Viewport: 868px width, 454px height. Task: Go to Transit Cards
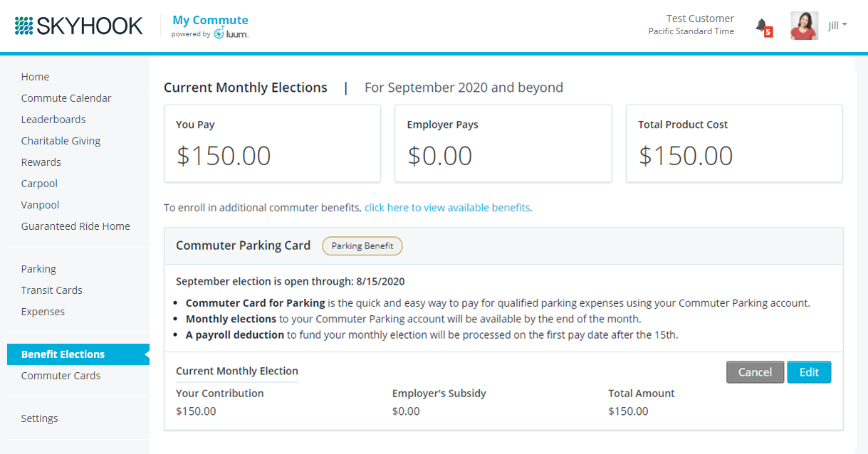[x=51, y=290]
